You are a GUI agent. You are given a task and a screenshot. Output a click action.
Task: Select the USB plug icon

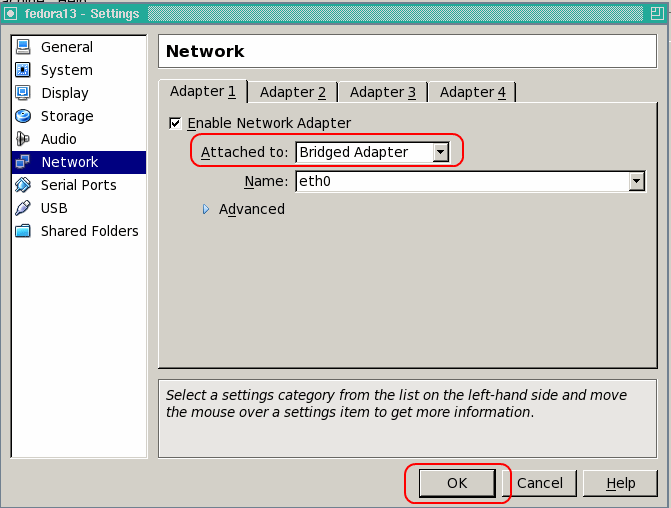[x=22, y=208]
